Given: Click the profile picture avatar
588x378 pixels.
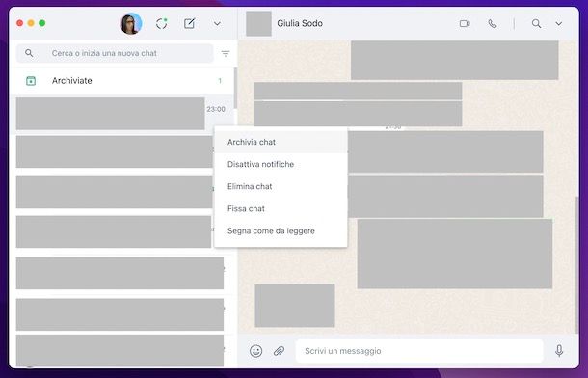Looking at the screenshot, I should tap(131, 23).
